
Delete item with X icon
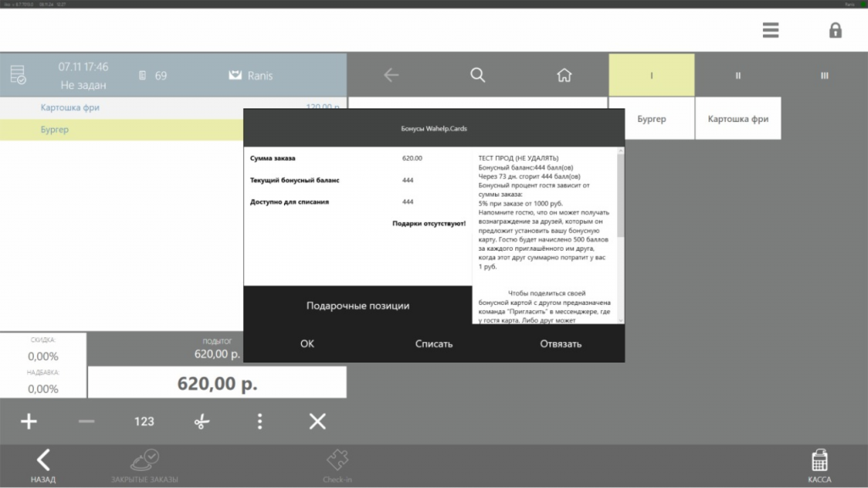[317, 421]
